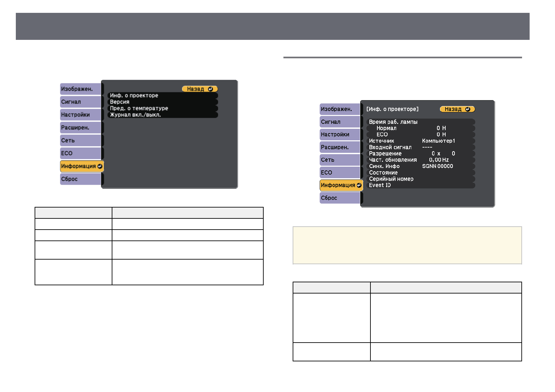The width and height of the screenshot is (555, 392).
Task: Click the Назад button in left menu
Action: click(199, 89)
